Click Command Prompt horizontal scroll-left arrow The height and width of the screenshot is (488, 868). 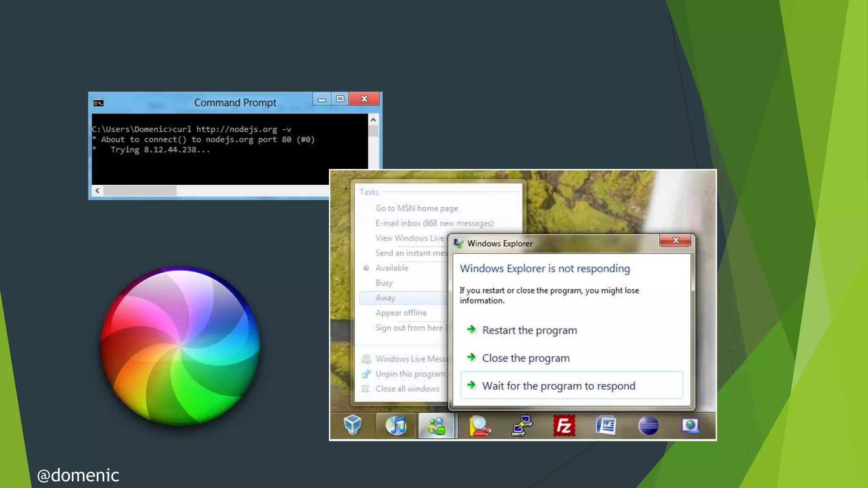pyautogui.click(x=97, y=191)
